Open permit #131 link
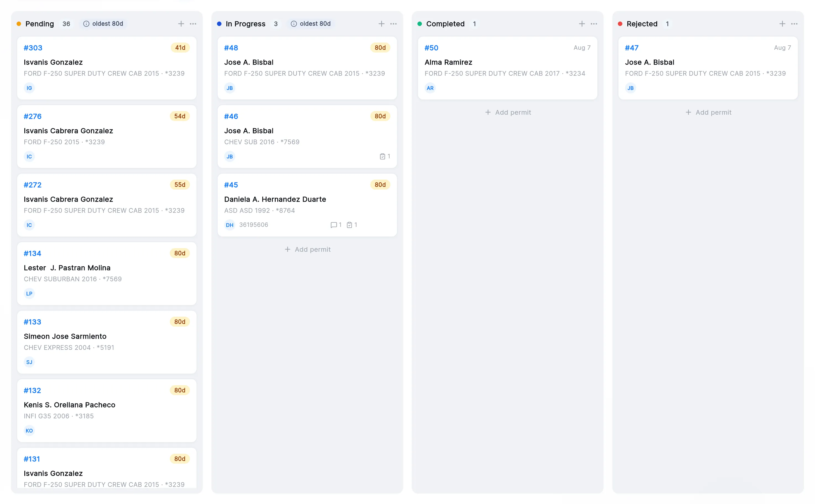815x504 pixels. [32, 459]
